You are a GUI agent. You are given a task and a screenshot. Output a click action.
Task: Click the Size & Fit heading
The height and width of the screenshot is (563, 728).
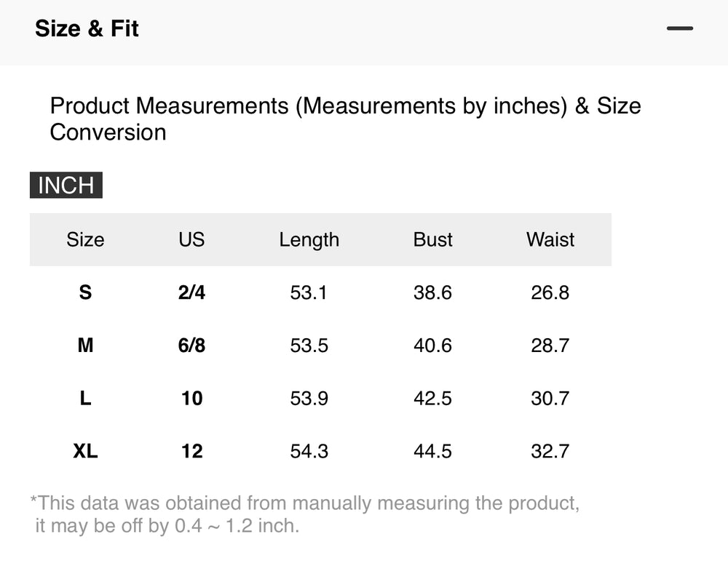point(87,29)
